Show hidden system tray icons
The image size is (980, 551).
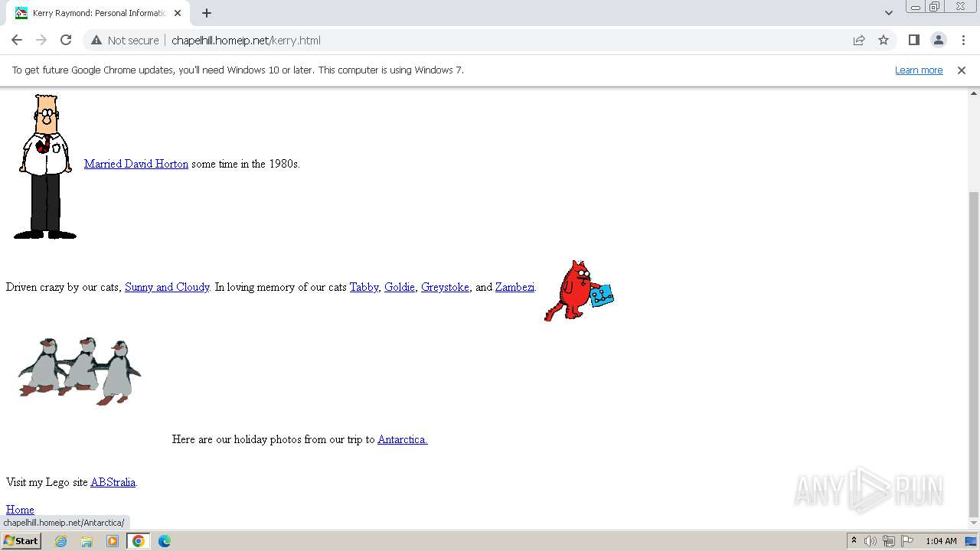click(854, 541)
